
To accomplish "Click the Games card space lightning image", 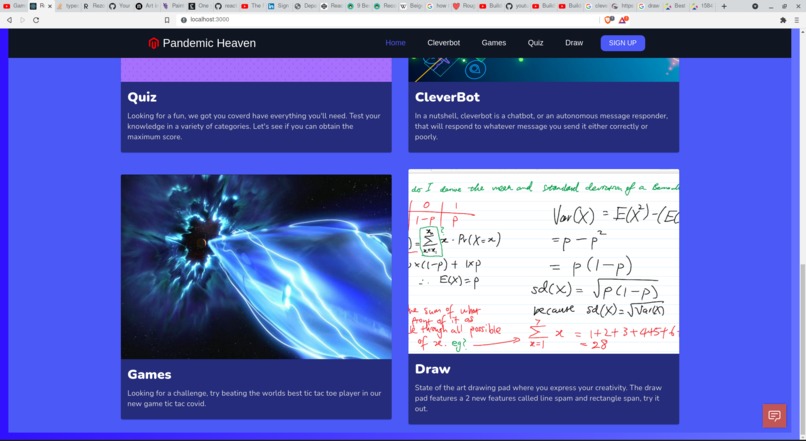I will pos(256,266).
